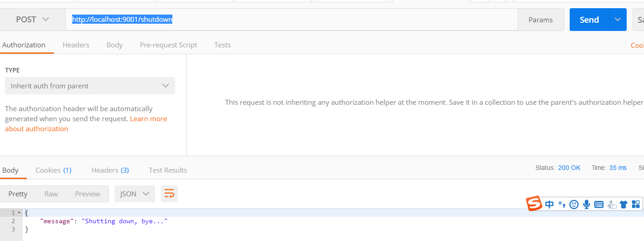Open the POST method dropdown
644x241 pixels.
click(32, 20)
